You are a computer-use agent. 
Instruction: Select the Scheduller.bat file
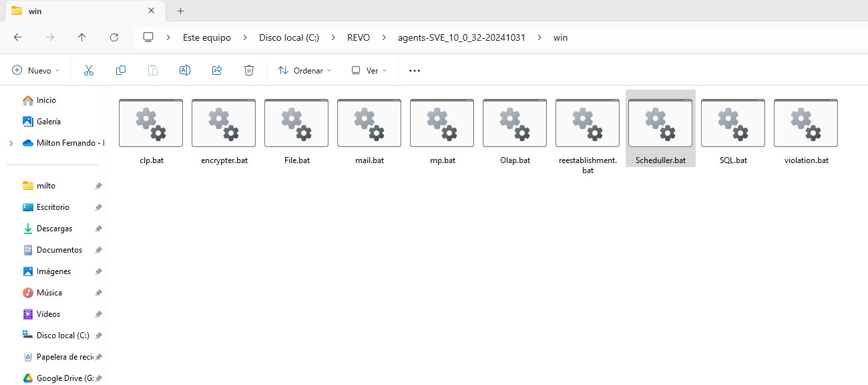tap(660, 128)
